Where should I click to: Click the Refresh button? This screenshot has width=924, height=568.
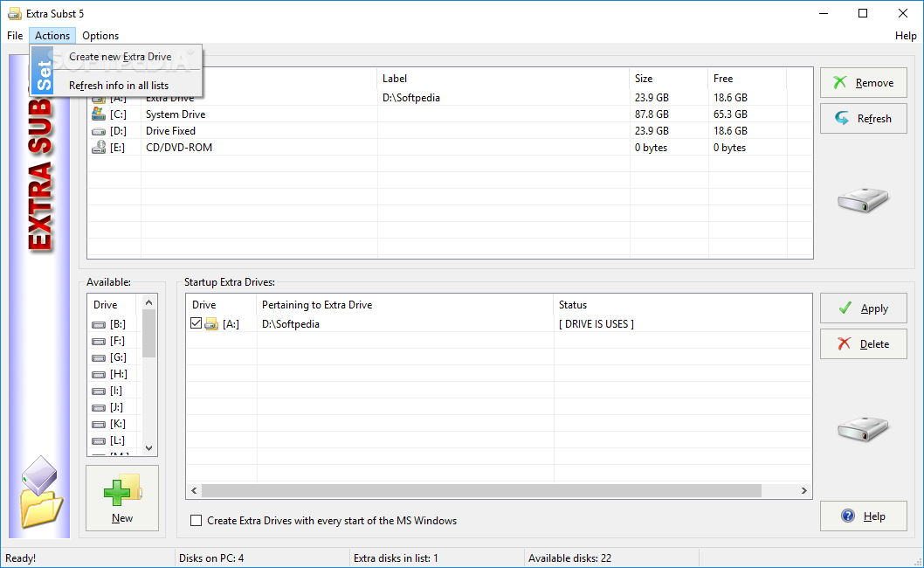pos(864,119)
